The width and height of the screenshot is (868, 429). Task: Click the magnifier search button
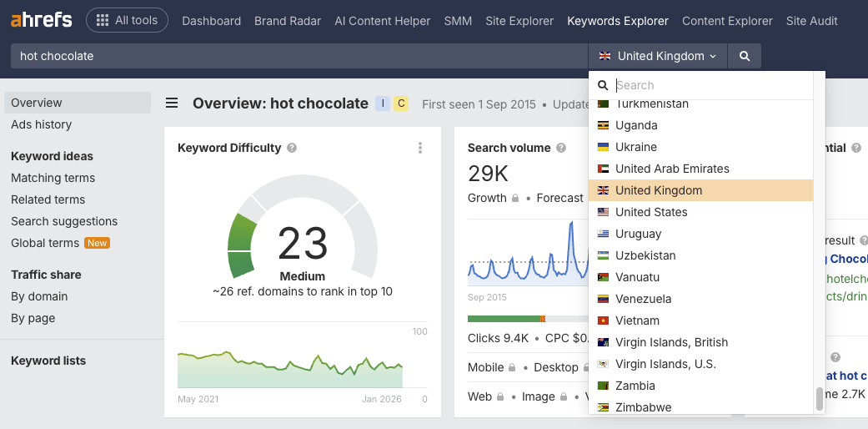[745, 56]
